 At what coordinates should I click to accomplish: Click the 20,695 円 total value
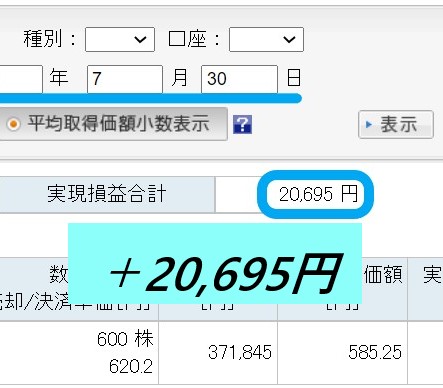318,194
